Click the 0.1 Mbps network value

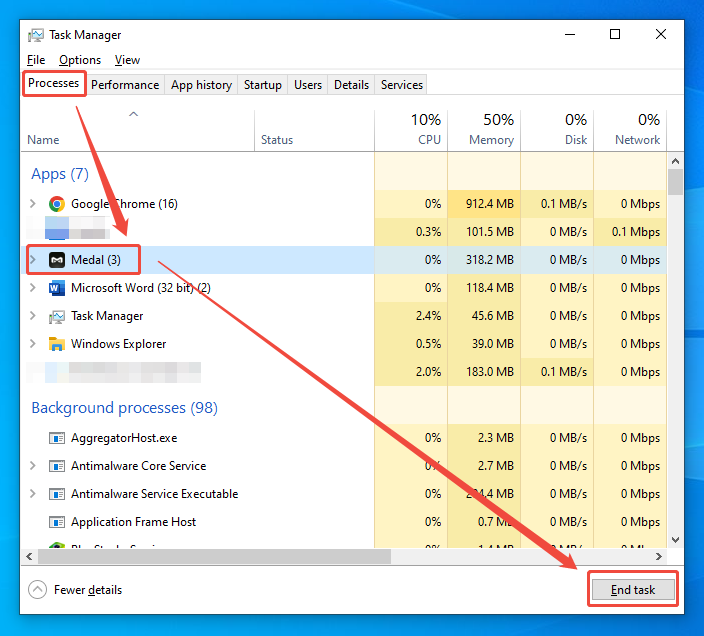(x=636, y=232)
